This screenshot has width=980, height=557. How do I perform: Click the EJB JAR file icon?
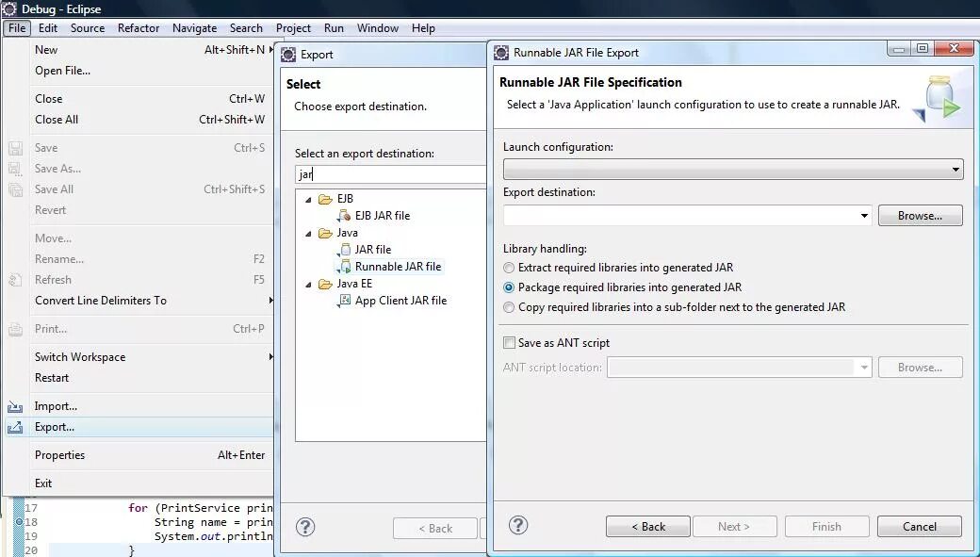point(344,216)
